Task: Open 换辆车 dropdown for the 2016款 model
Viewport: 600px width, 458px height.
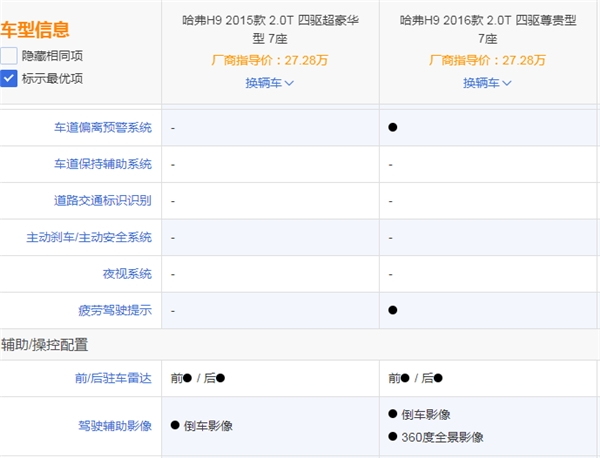Action: [487, 83]
